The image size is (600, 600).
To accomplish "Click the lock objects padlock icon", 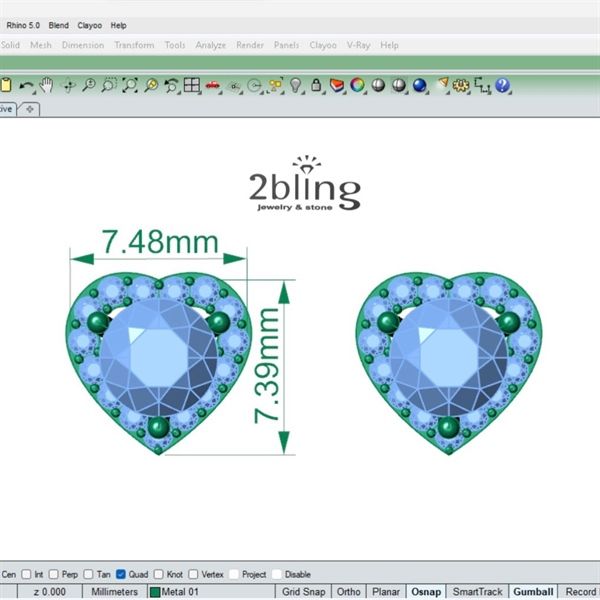I will 316,86.
